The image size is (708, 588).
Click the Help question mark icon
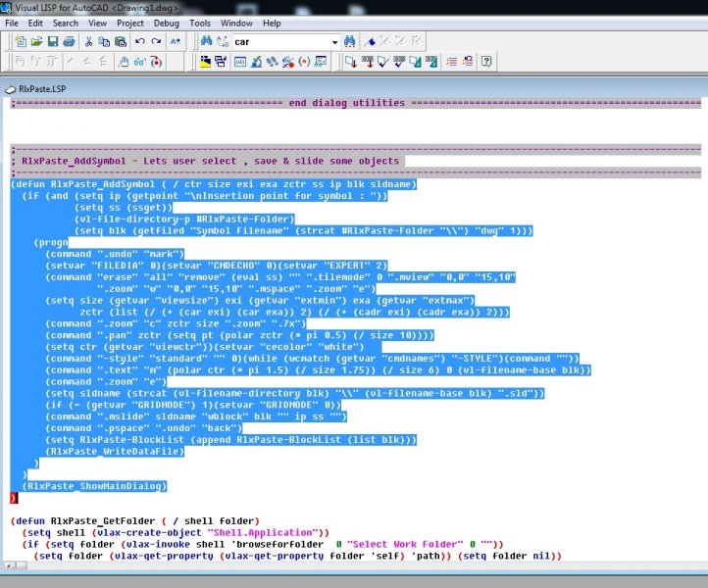pos(486,62)
